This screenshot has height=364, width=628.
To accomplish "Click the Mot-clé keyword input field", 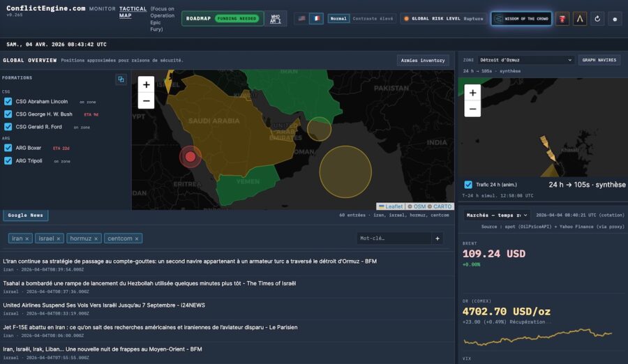I will [394, 238].
